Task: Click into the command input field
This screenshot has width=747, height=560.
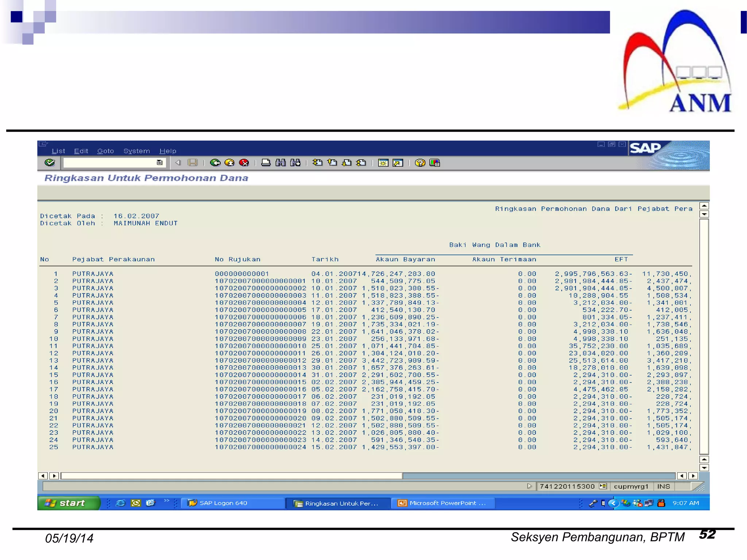Action: 109,163
